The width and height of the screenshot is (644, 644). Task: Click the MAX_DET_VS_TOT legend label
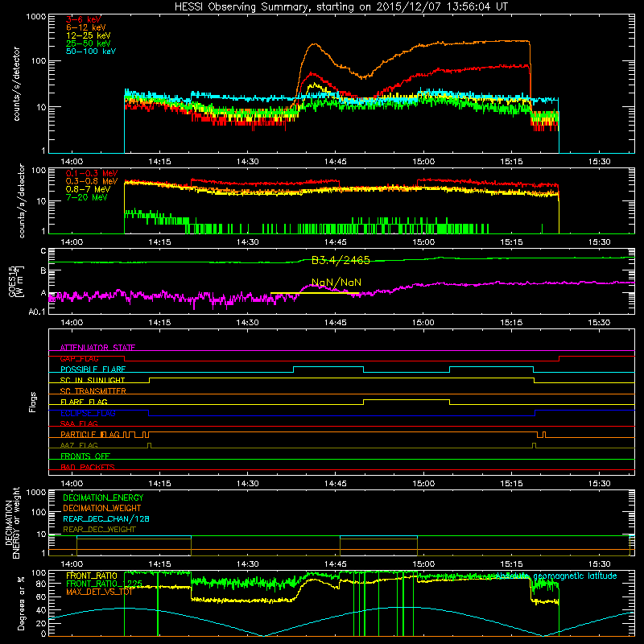99,592
